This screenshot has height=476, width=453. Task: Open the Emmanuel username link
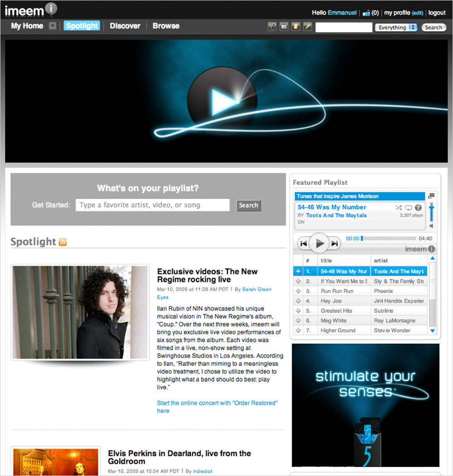(342, 13)
